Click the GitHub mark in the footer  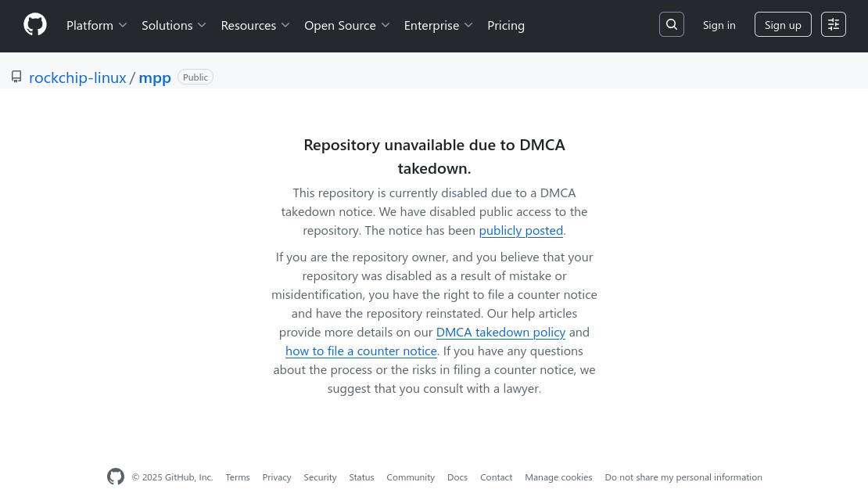(116, 477)
